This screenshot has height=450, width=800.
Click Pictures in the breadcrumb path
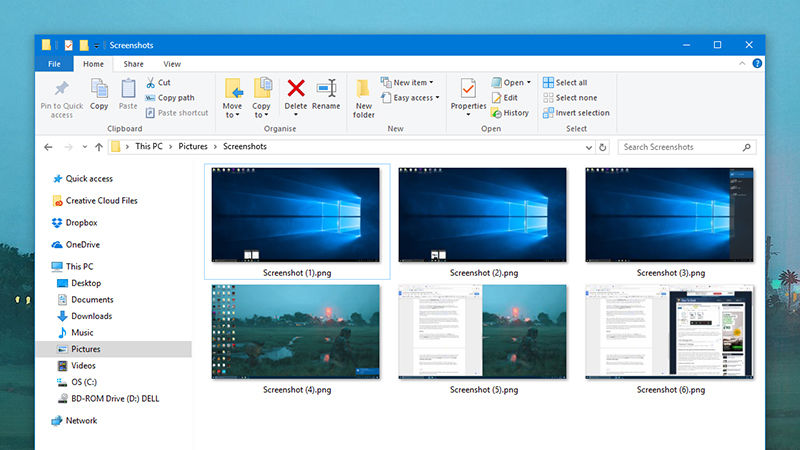click(x=193, y=146)
